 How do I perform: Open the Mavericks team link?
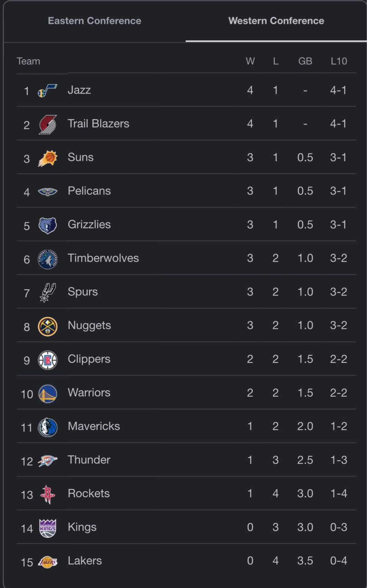pyautogui.click(x=94, y=426)
